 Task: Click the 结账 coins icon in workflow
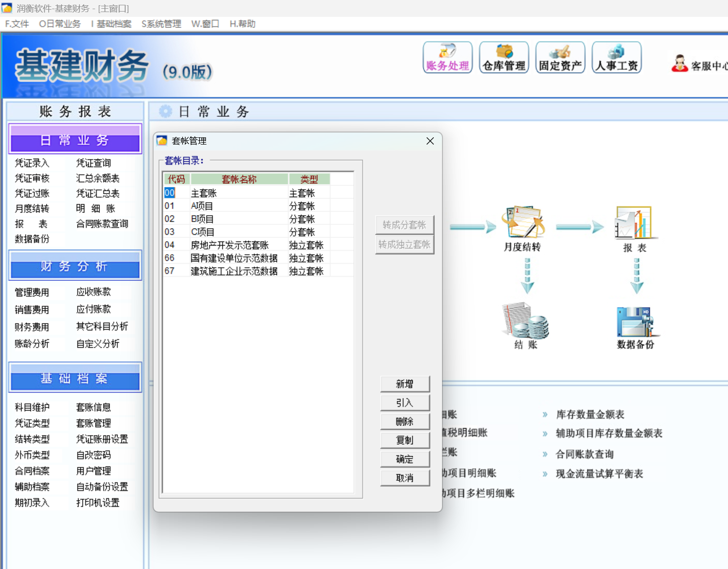[x=525, y=320]
